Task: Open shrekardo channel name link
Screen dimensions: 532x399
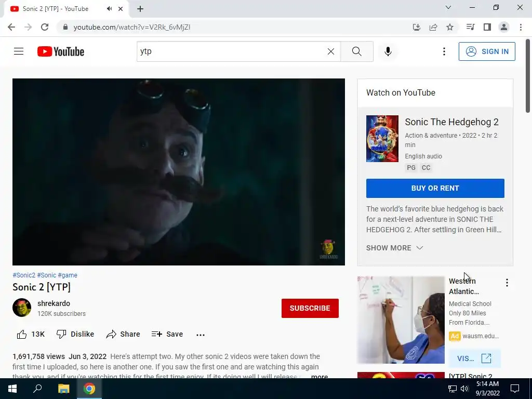Action: pyautogui.click(x=54, y=303)
